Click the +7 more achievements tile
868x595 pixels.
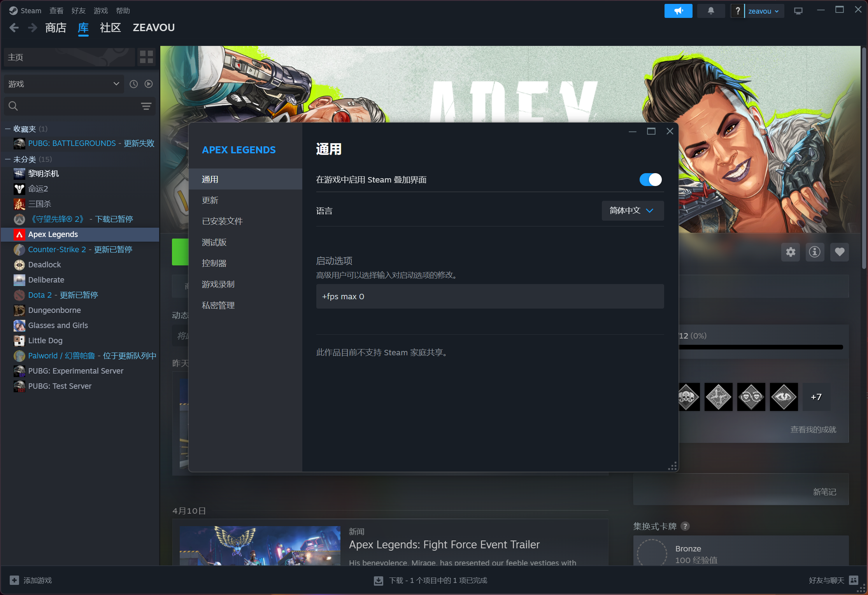pos(816,397)
